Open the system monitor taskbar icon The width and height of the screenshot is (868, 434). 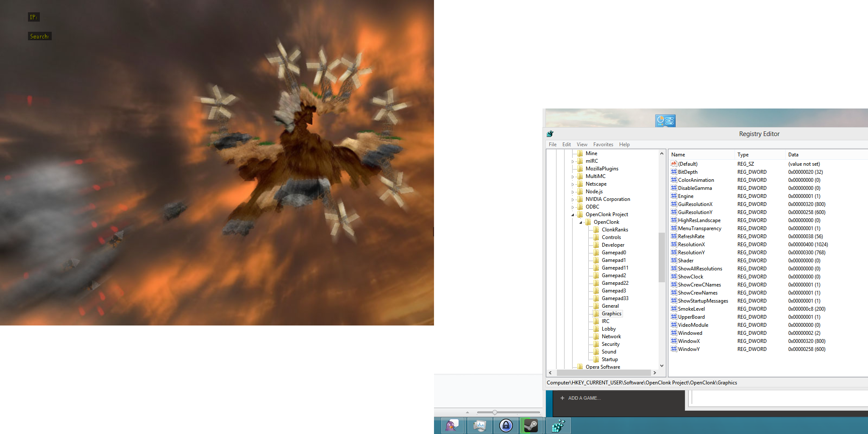(x=479, y=425)
